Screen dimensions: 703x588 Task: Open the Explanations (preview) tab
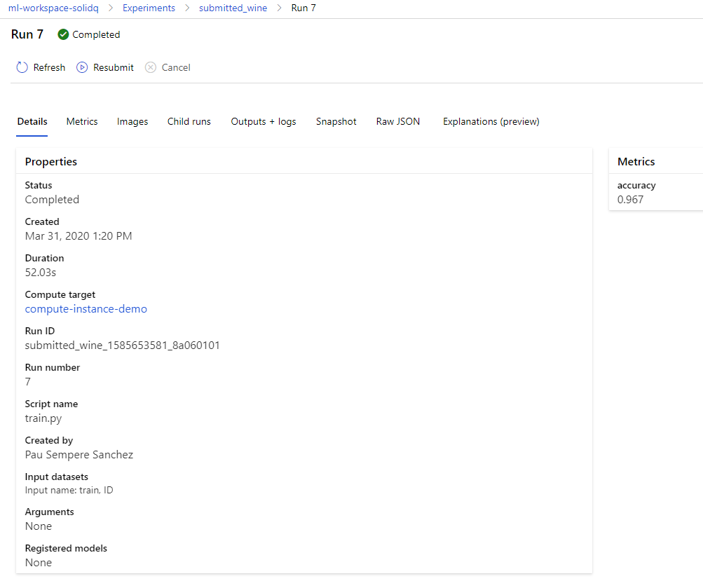[x=490, y=121]
